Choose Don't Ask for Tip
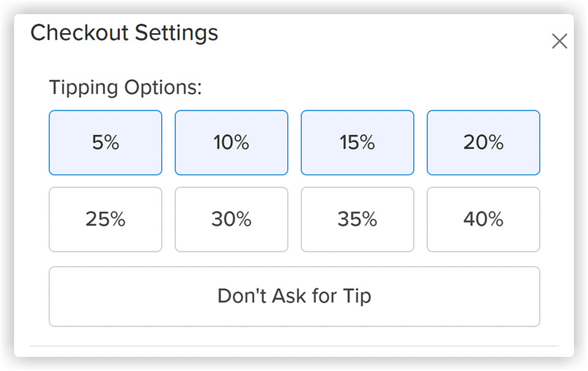Screen dimensions: 588x371 point(295,296)
